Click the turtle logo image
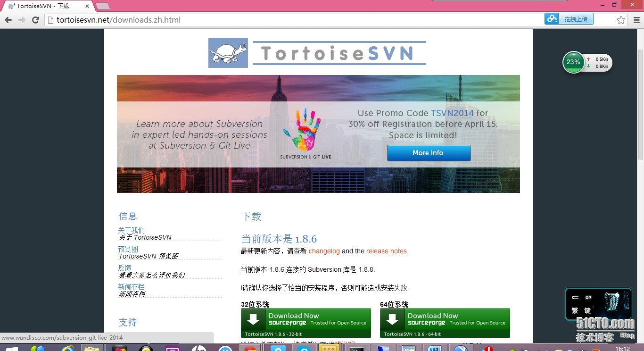The width and height of the screenshot is (644, 351). click(228, 53)
